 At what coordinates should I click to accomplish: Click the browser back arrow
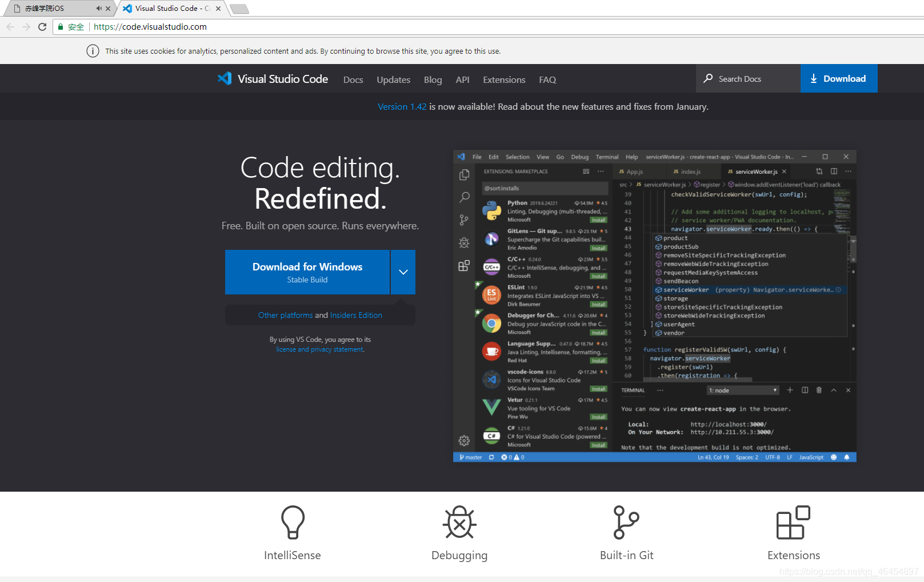pos(10,27)
